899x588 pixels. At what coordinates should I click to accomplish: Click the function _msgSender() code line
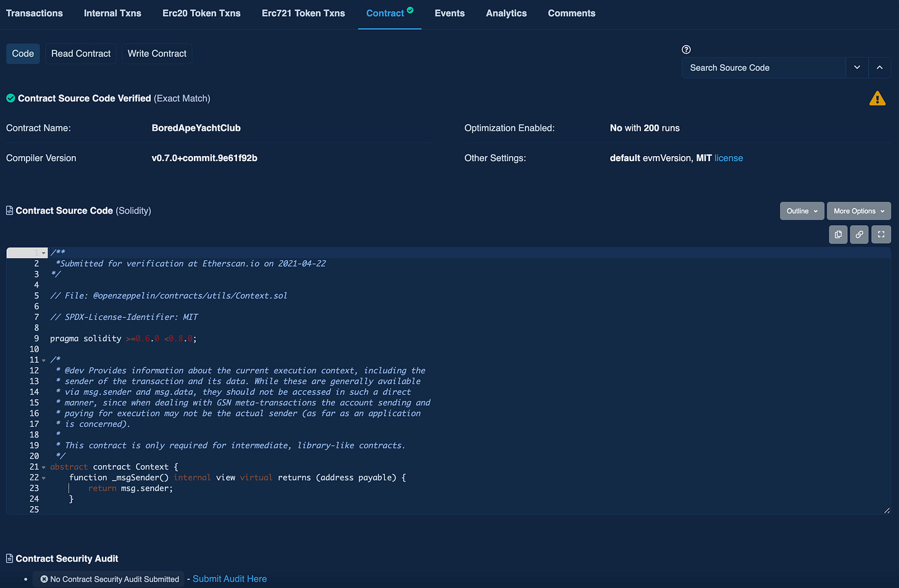point(238,478)
